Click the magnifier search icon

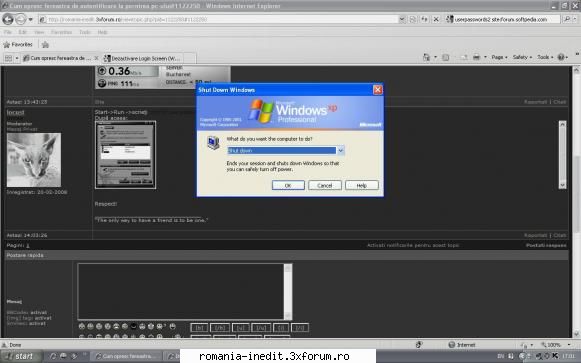coord(567,19)
